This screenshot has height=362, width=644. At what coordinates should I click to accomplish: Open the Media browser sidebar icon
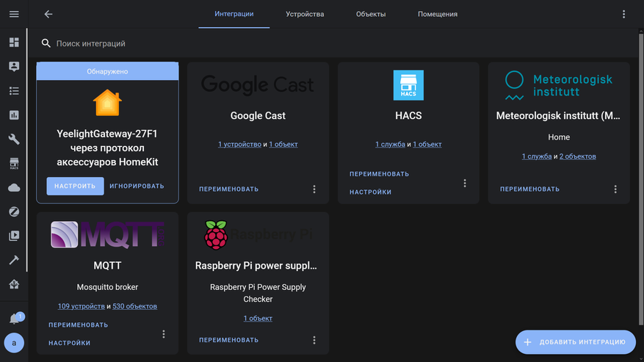click(x=14, y=236)
